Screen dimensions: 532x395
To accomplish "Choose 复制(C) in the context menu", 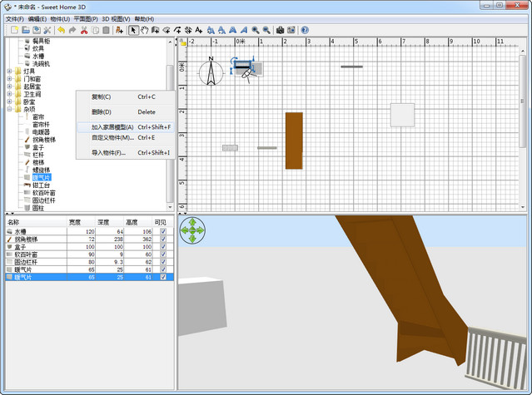I will pos(125,97).
